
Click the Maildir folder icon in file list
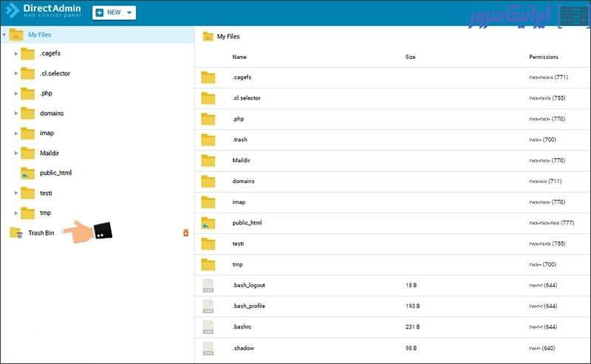coord(208,160)
